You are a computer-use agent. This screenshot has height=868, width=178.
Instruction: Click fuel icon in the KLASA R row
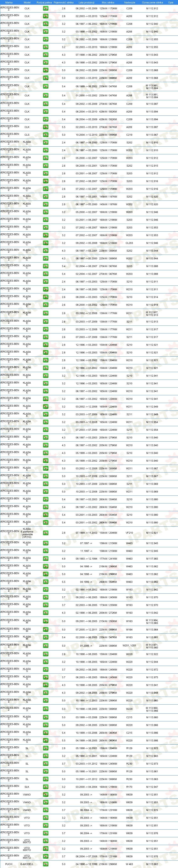pyautogui.click(x=46, y=646)
